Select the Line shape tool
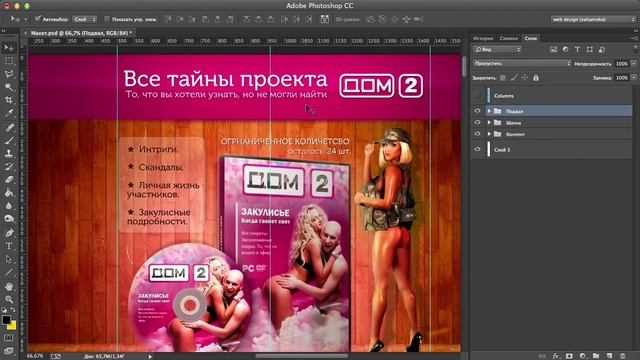640x360 pixels. [x=9, y=272]
